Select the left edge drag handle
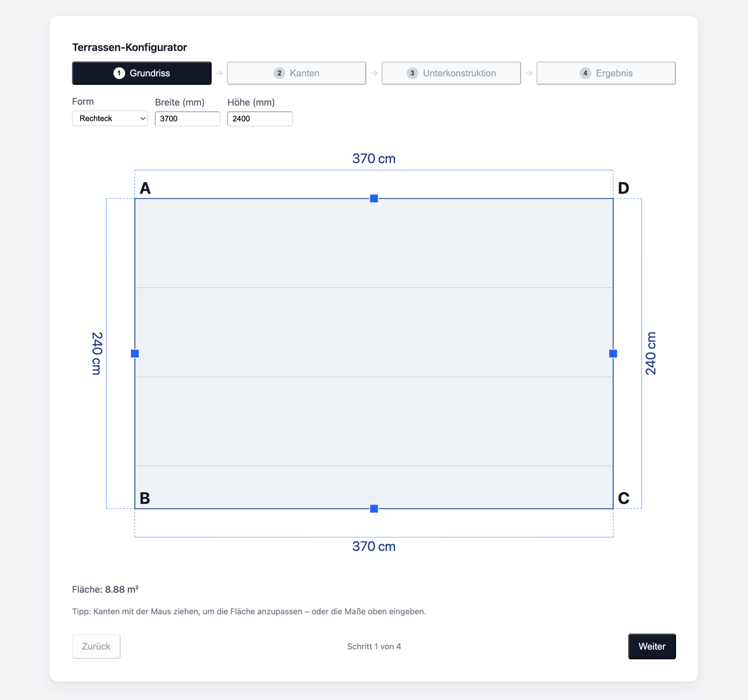This screenshot has height=700, width=748. (135, 354)
